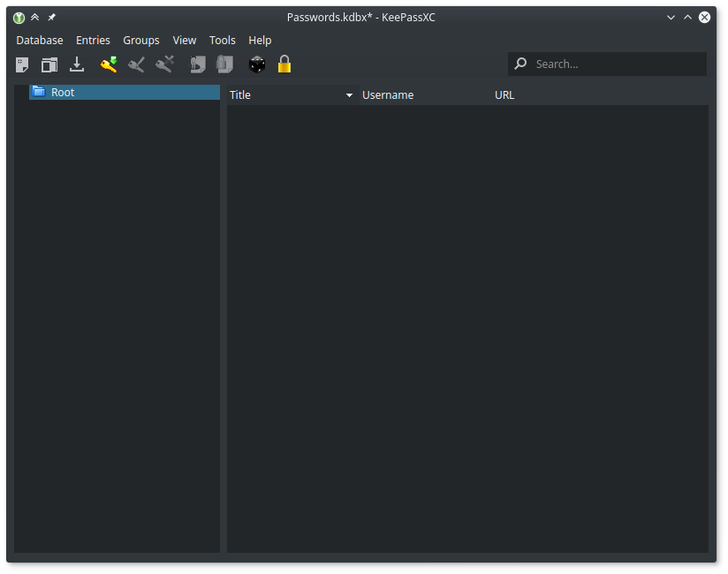
Task: Save the database with download-arrow icon
Action: pos(77,64)
